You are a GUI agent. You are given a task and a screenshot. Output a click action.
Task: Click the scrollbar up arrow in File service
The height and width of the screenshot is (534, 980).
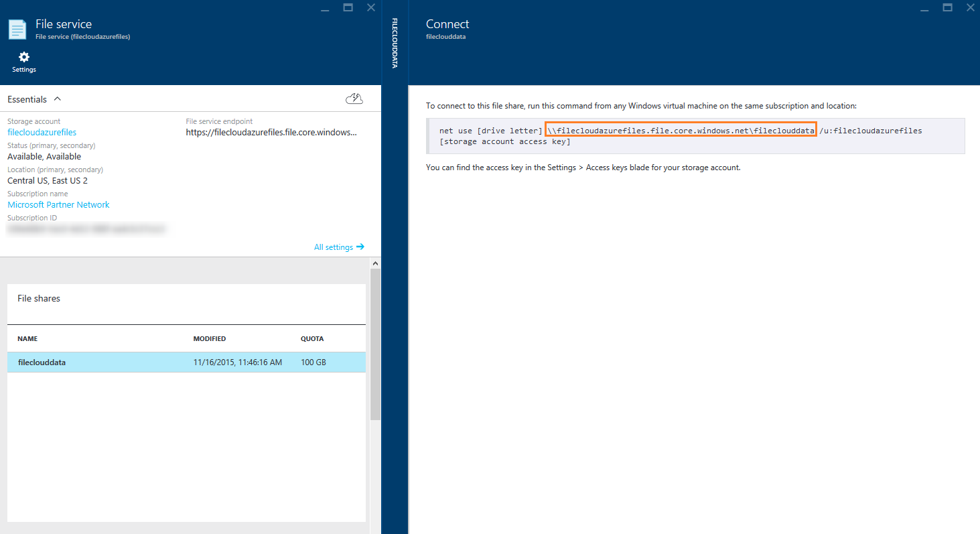pos(375,264)
